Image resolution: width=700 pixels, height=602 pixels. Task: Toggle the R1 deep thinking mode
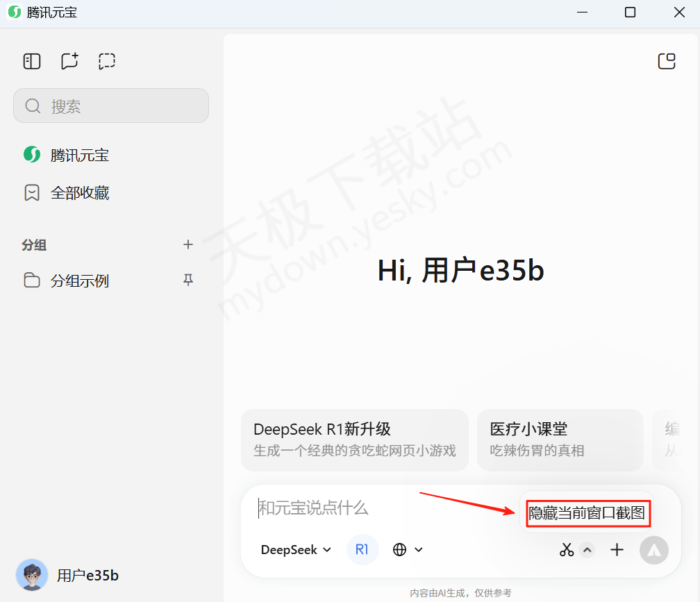[x=362, y=549]
